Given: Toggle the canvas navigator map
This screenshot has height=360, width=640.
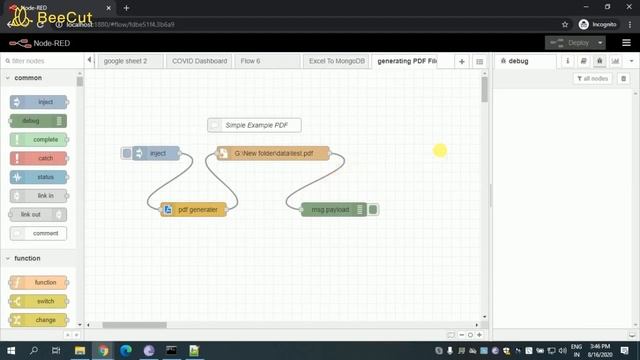Looking at the screenshot, I should click(x=451, y=335).
